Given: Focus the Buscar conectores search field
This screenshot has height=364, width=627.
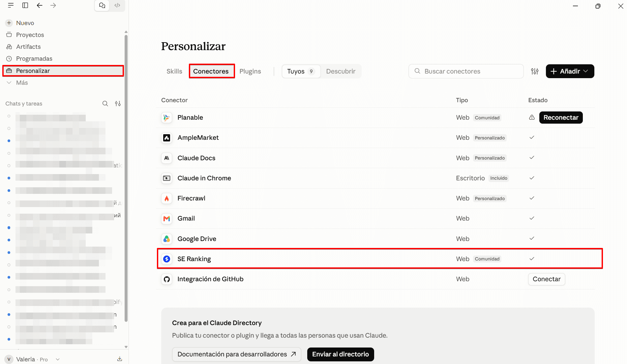Looking at the screenshot, I should click(466, 71).
